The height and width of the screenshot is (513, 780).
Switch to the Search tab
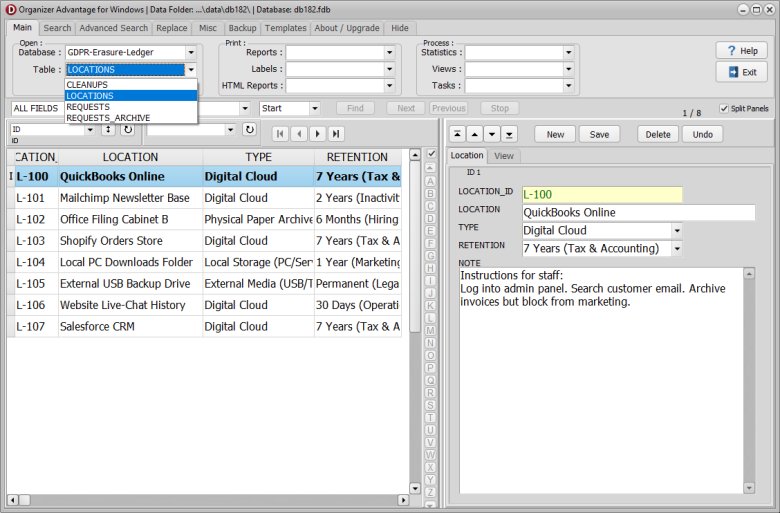point(57,28)
